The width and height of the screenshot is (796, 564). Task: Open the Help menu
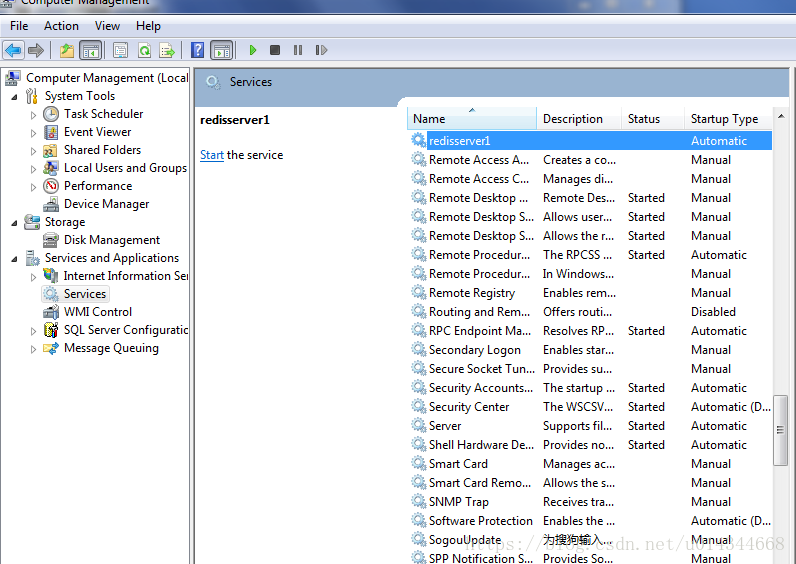coord(148,26)
